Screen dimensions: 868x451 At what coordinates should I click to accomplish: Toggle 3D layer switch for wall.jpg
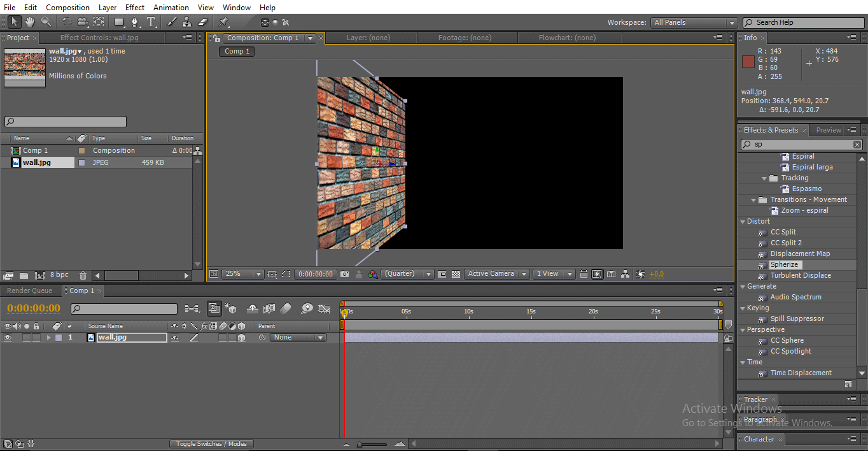coord(242,338)
